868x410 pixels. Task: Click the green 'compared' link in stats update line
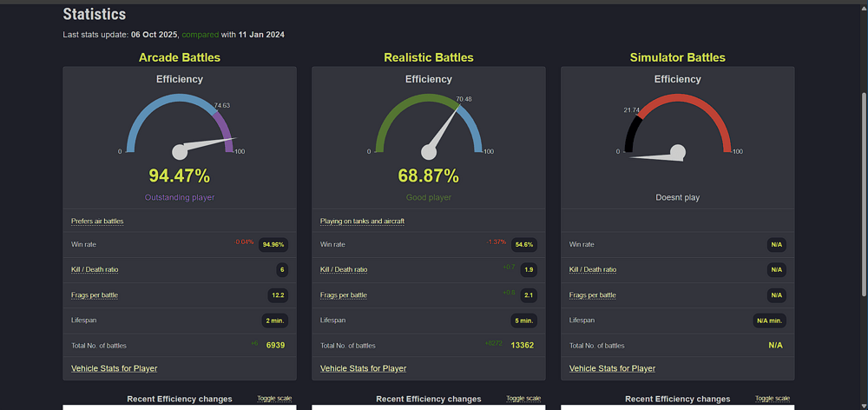tap(200, 35)
